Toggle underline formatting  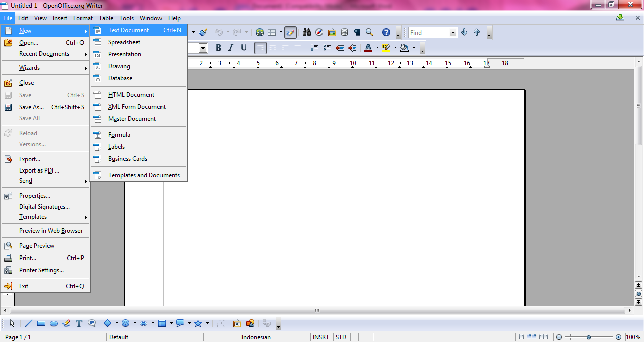(x=244, y=48)
